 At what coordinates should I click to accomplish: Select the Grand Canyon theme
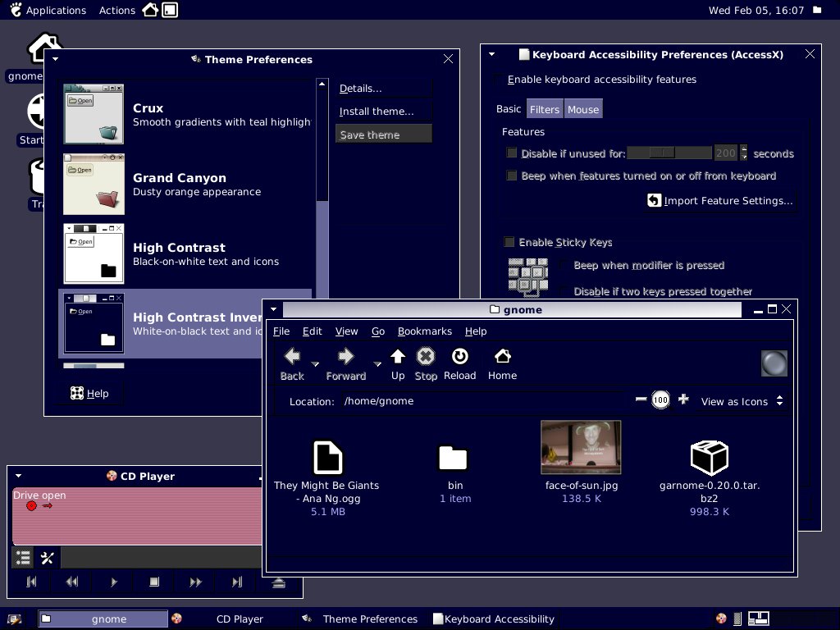point(185,184)
